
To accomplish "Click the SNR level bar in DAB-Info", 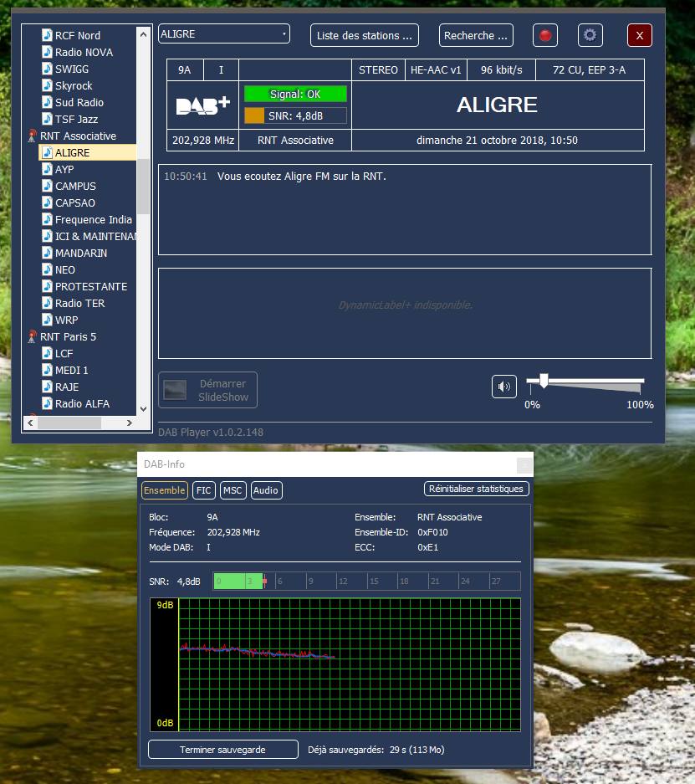I will [367, 581].
